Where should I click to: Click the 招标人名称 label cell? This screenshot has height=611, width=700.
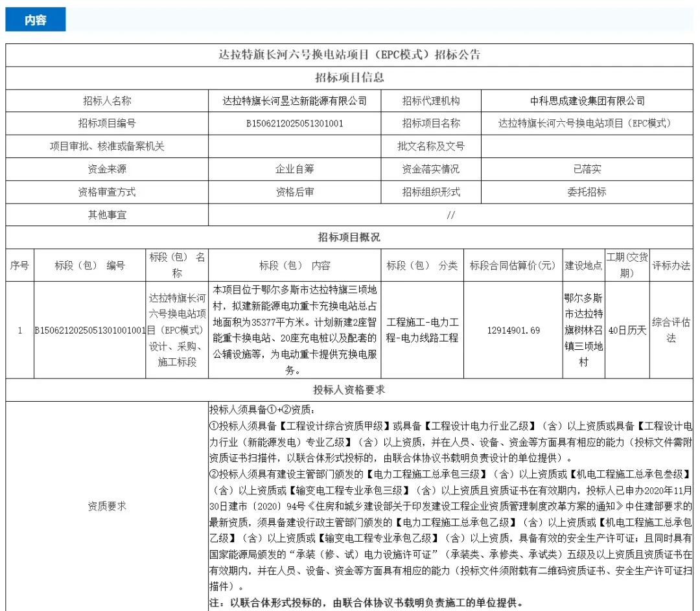coord(107,101)
